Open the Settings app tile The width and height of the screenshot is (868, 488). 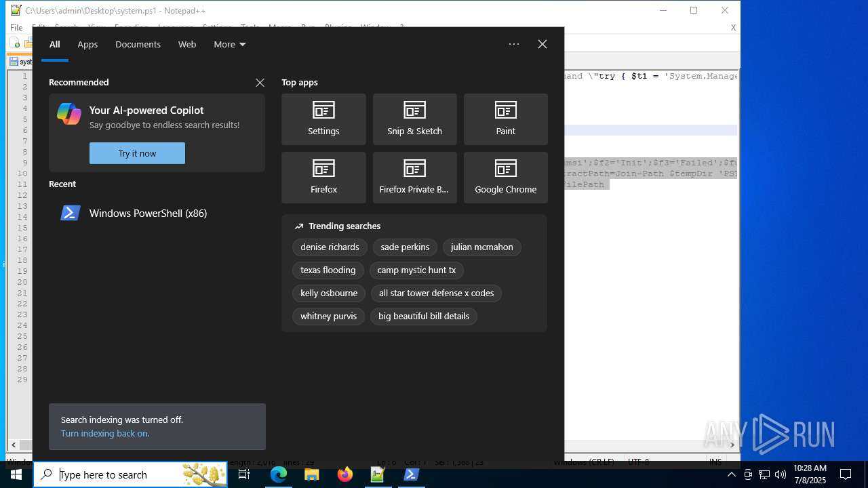coord(323,119)
